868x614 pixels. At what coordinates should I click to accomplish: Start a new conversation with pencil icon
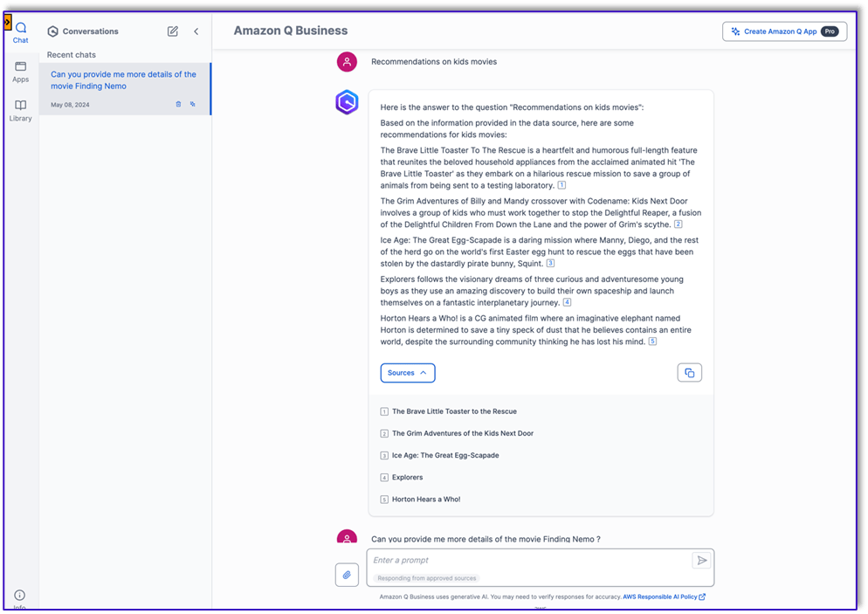pos(173,31)
